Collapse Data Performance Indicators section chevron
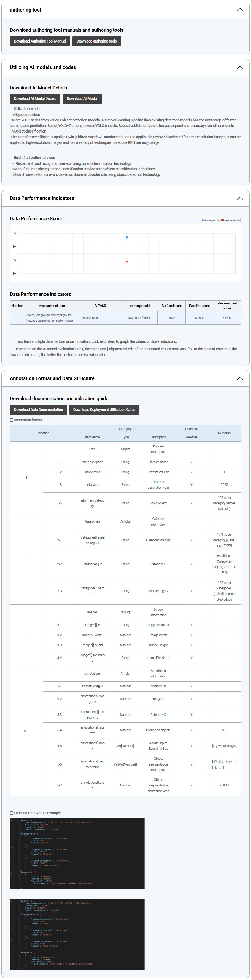Image resolution: width=251 pixels, height=980 pixels. [240, 198]
